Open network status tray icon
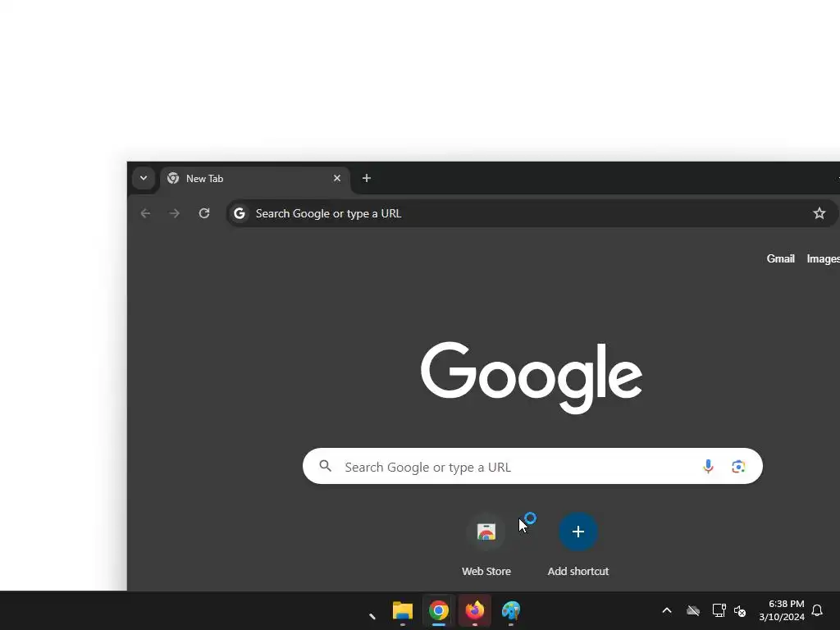This screenshot has width=840, height=630. (x=719, y=610)
